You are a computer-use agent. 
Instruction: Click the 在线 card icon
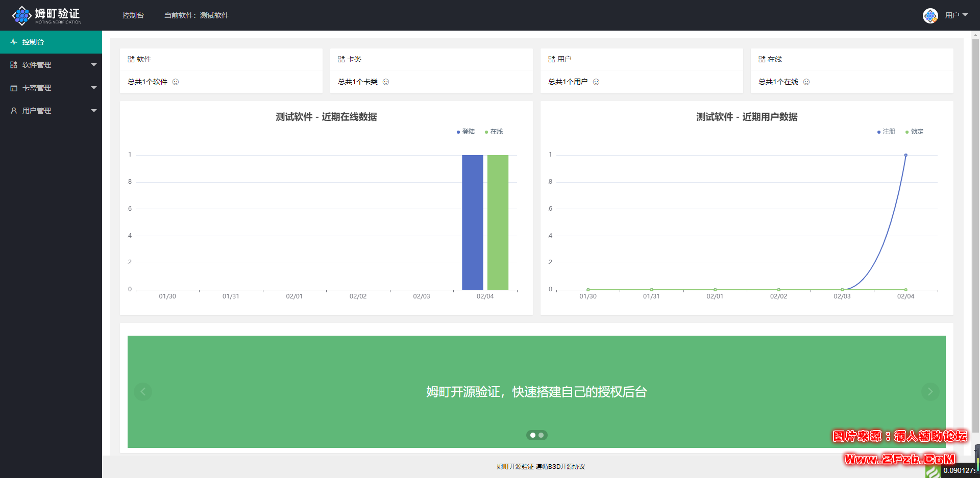coord(761,59)
